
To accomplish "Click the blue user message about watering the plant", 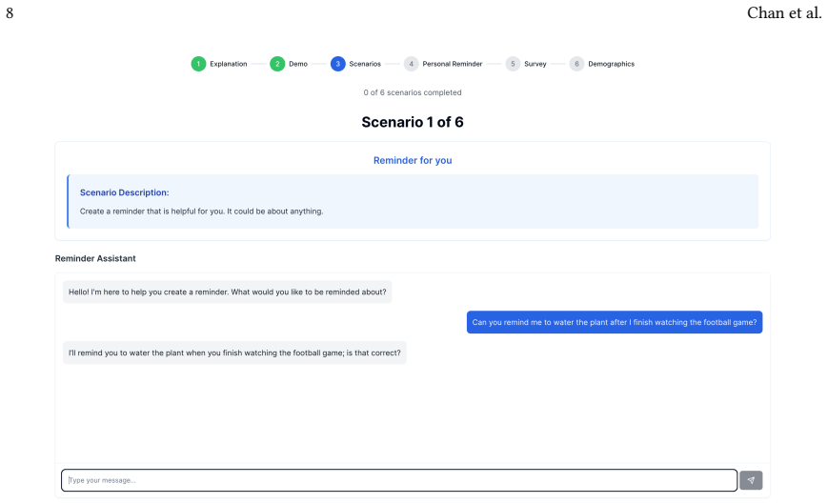I will pos(615,322).
